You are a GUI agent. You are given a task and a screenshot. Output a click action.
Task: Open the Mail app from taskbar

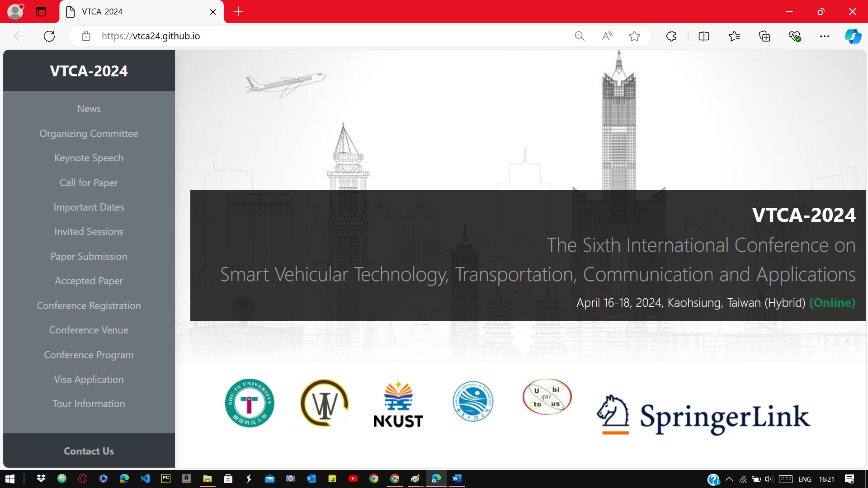coord(270,479)
